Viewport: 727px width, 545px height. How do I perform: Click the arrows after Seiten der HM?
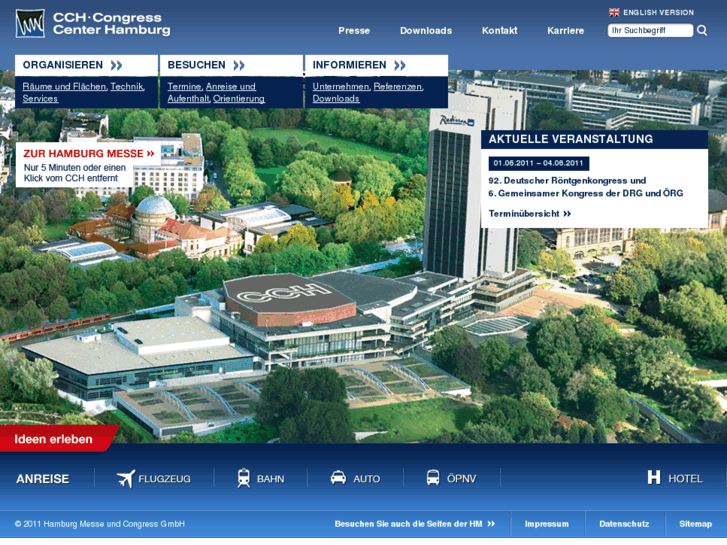(491, 524)
